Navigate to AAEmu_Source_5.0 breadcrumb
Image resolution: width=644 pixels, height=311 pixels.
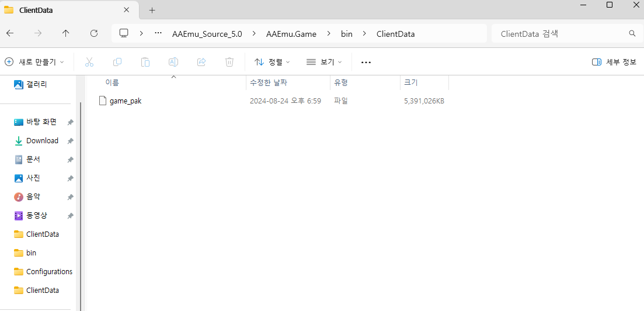[207, 34]
